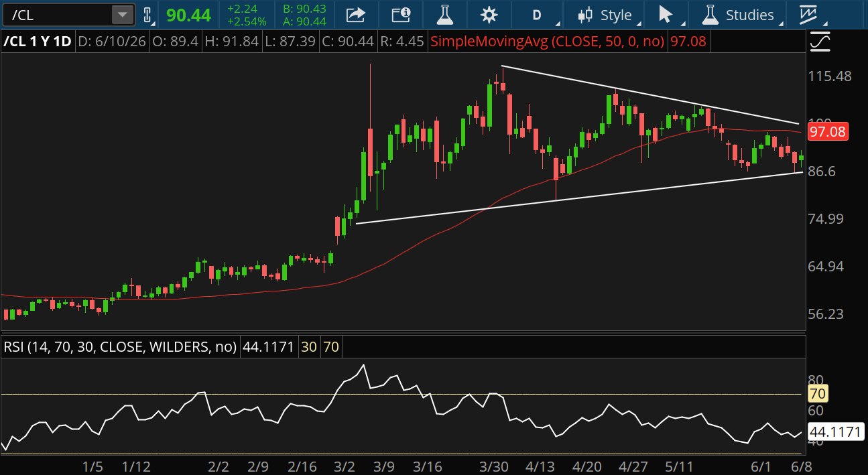Click the RSI value 44.1171 in header

click(x=269, y=347)
